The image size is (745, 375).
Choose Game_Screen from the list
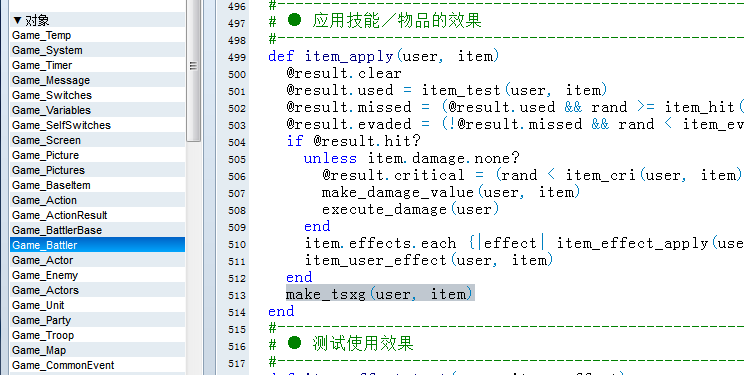pos(97,140)
